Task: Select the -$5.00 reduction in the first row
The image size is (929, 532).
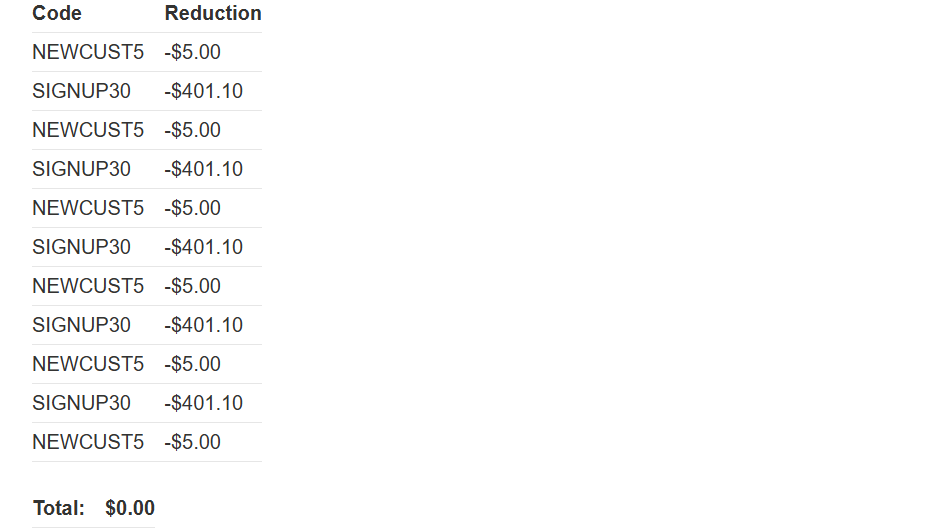Action: (193, 52)
